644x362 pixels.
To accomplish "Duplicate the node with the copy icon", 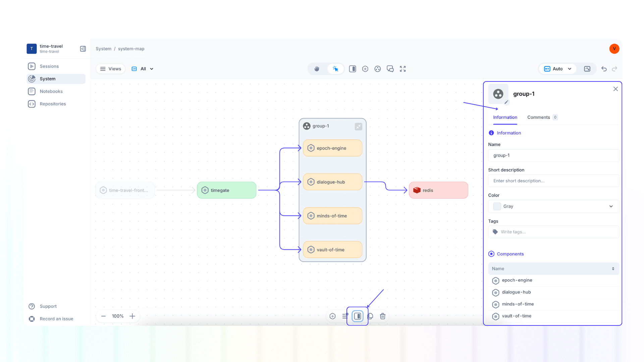I will click(x=370, y=316).
